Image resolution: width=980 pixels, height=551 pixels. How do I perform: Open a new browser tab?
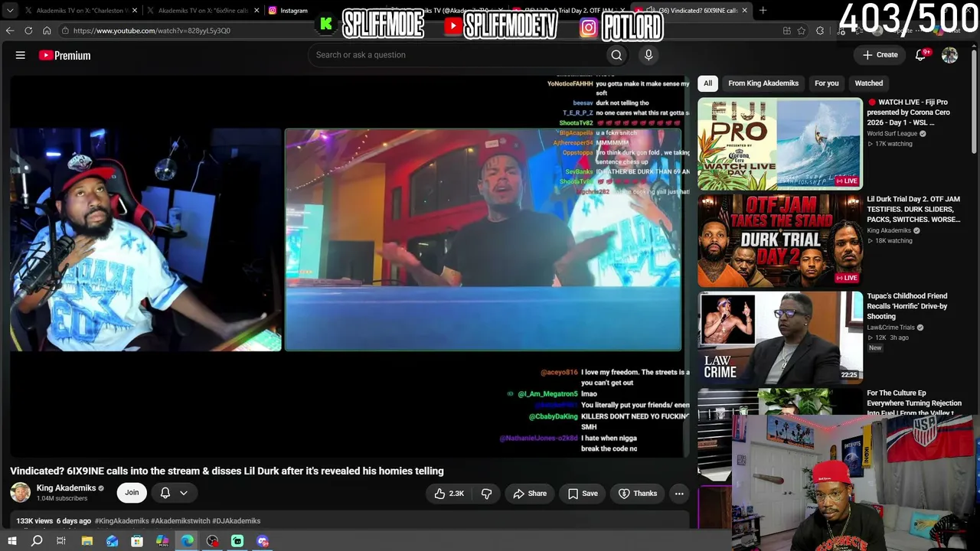(x=763, y=11)
